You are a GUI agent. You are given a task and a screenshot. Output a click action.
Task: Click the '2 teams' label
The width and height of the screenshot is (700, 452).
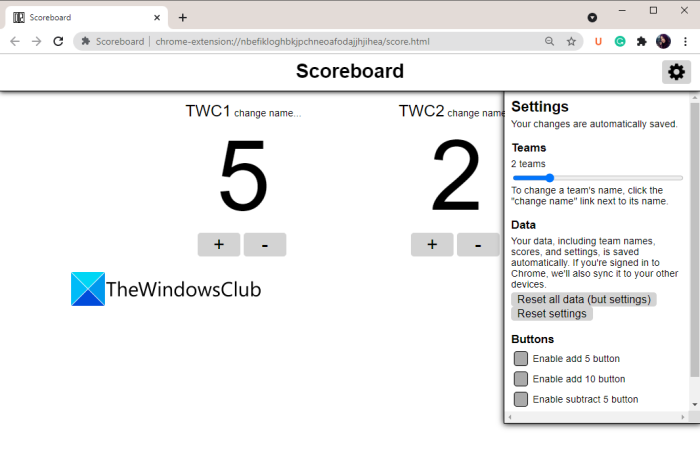pyautogui.click(x=528, y=164)
